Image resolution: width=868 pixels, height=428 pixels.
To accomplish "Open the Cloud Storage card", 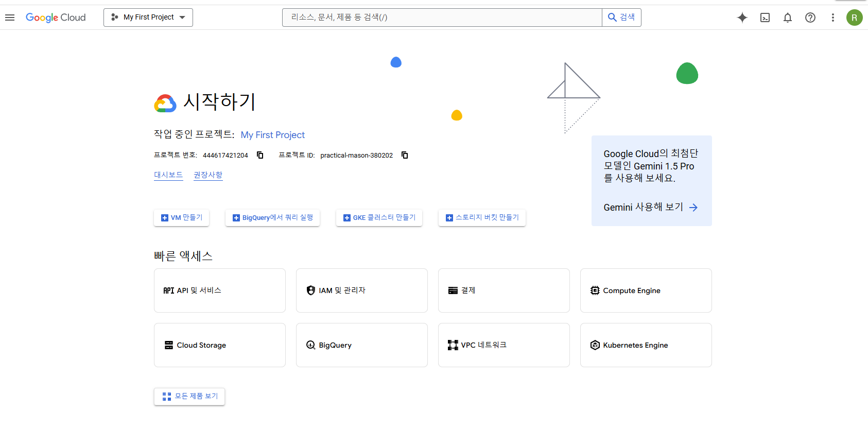I will (x=220, y=345).
